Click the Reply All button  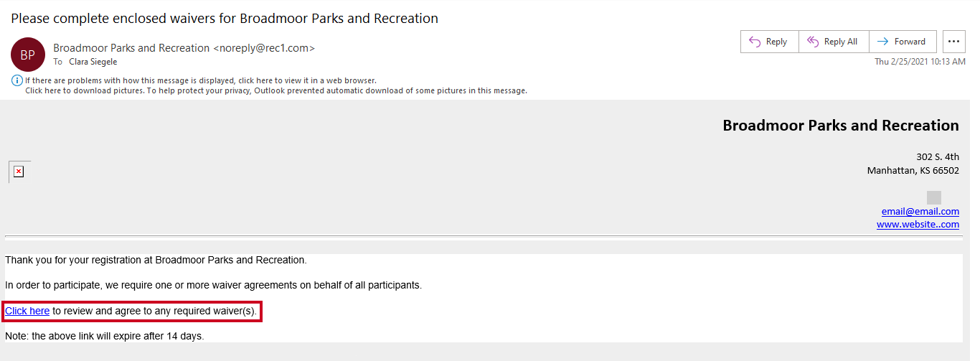coord(833,42)
